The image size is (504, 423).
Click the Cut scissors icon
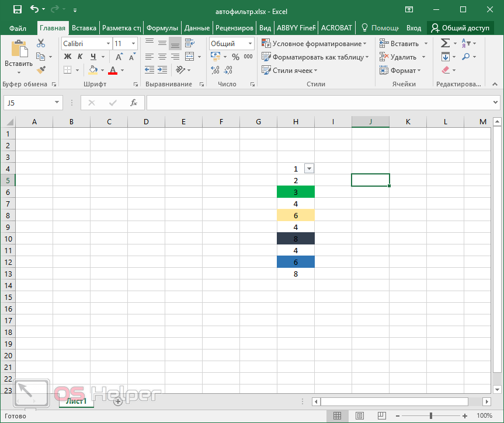(41, 43)
